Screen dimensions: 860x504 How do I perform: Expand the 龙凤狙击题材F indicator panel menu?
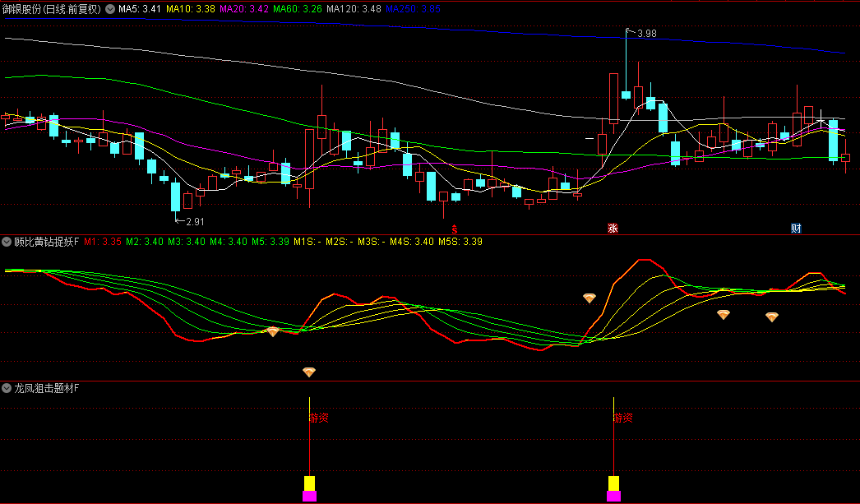tap(7, 388)
